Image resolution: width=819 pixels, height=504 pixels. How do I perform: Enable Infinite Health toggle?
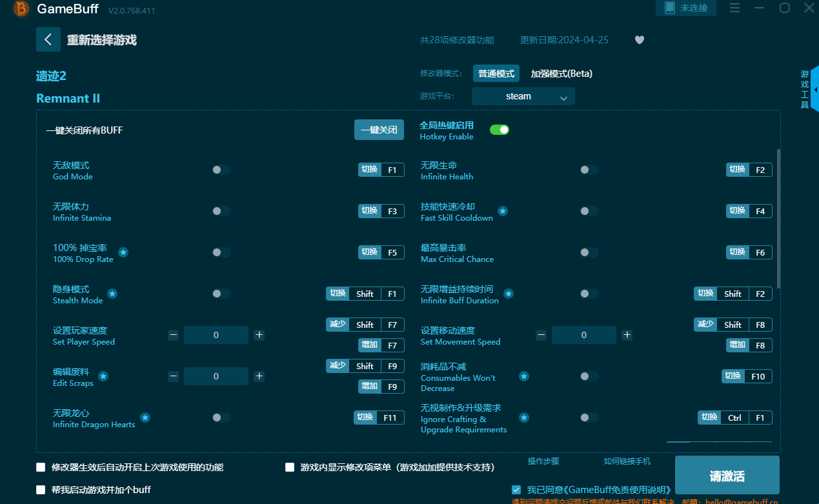click(589, 170)
